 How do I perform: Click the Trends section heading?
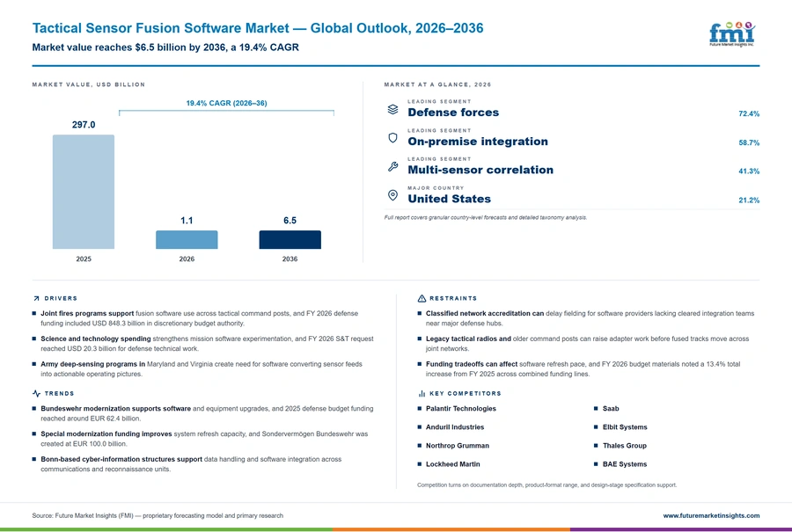coord(59,393)
